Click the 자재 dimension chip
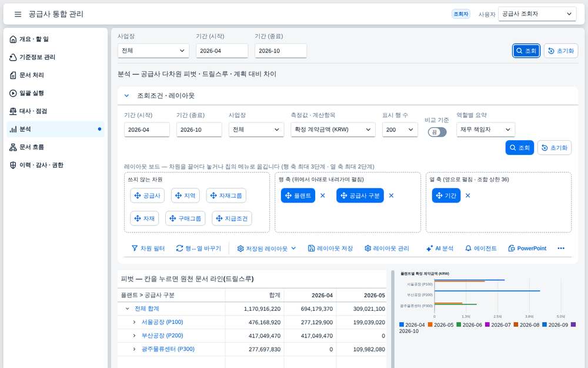The image size is (588, 368). coord(145,218)
